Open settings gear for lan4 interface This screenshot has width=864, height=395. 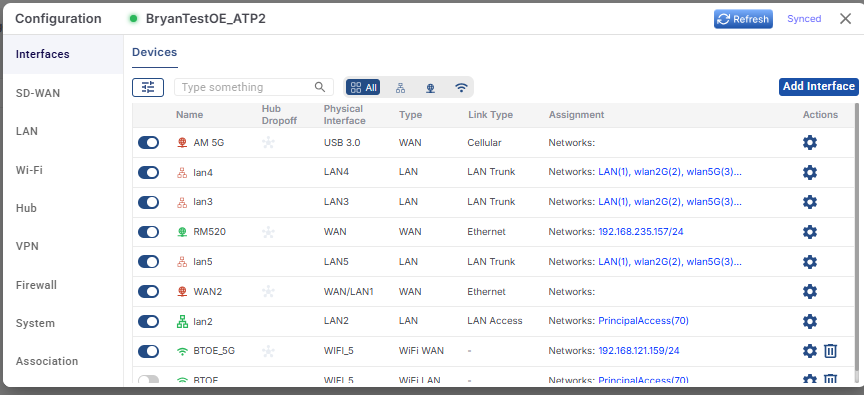[809, 172]
